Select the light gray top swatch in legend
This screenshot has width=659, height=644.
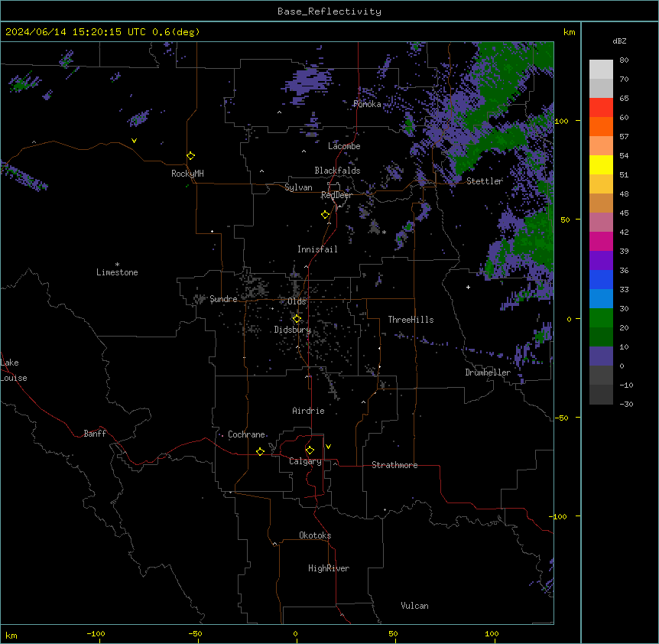[601, 70]
